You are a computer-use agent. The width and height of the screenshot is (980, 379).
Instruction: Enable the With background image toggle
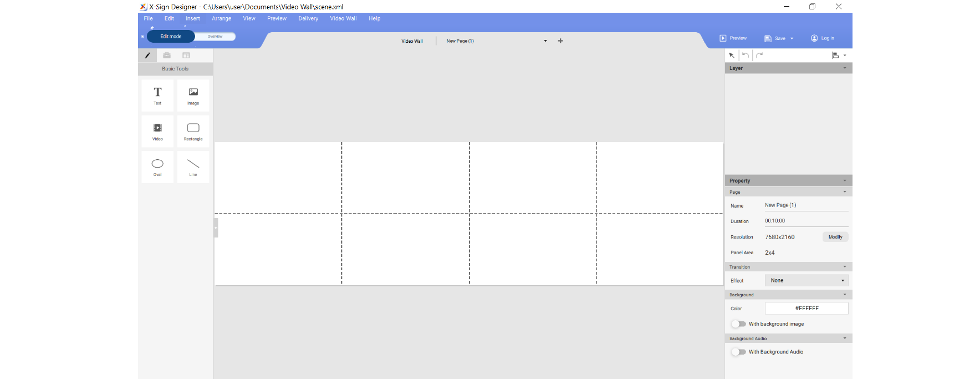click(738, 324)
